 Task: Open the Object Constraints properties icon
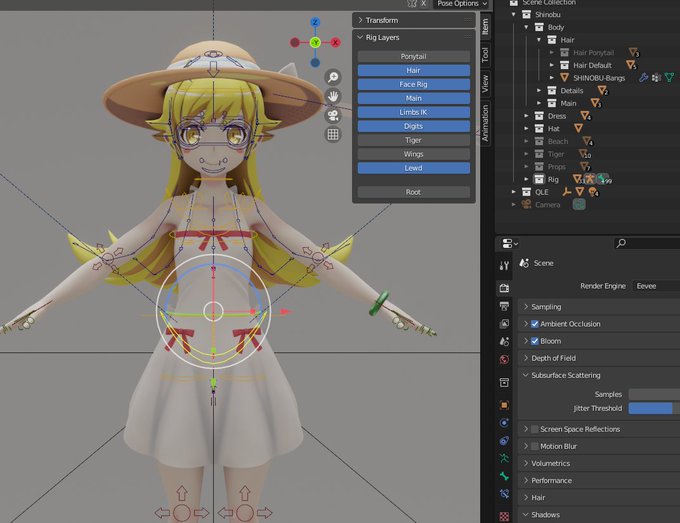point(504,441)
